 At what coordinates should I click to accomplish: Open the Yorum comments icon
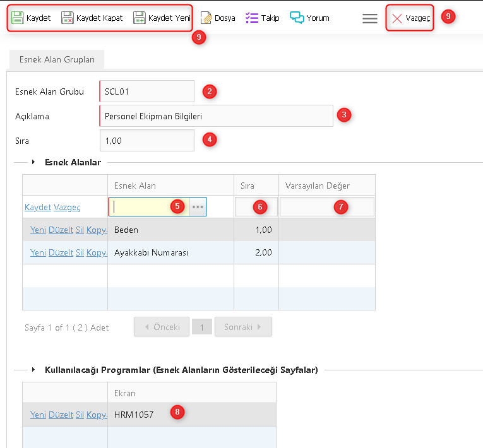(x=297, y=18)
